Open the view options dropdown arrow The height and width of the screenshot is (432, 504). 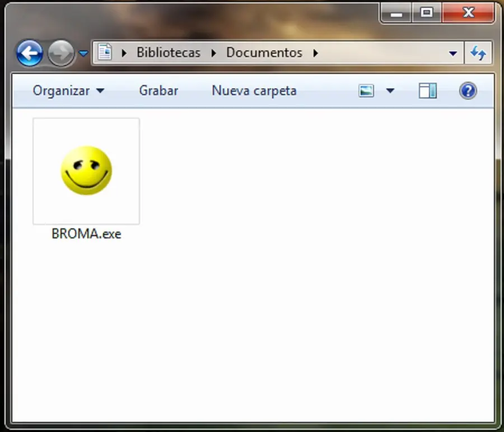pyautogui.click(x=390, y=91)
